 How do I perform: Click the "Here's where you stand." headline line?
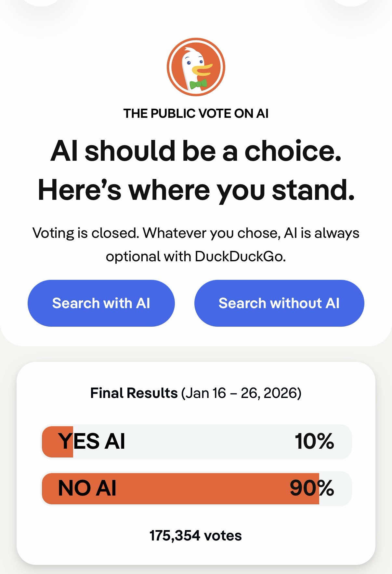196,190
